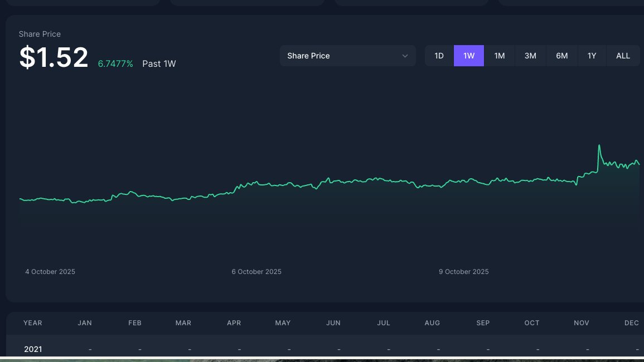Image resolution: width=644 pixels, height=362 pixels.
Task: Switch to the 3M chart view
Action: (530, 56)
